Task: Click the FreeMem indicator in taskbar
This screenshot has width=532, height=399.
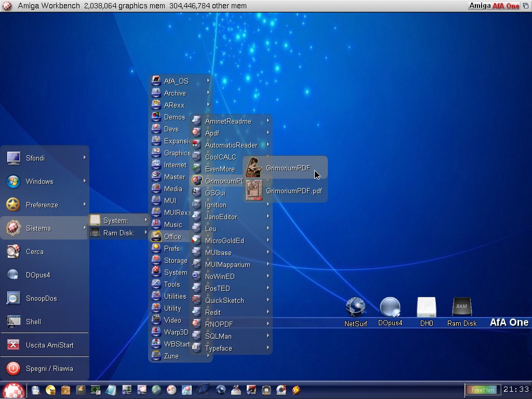Action: pyautogui.click(x=483, y=390)
